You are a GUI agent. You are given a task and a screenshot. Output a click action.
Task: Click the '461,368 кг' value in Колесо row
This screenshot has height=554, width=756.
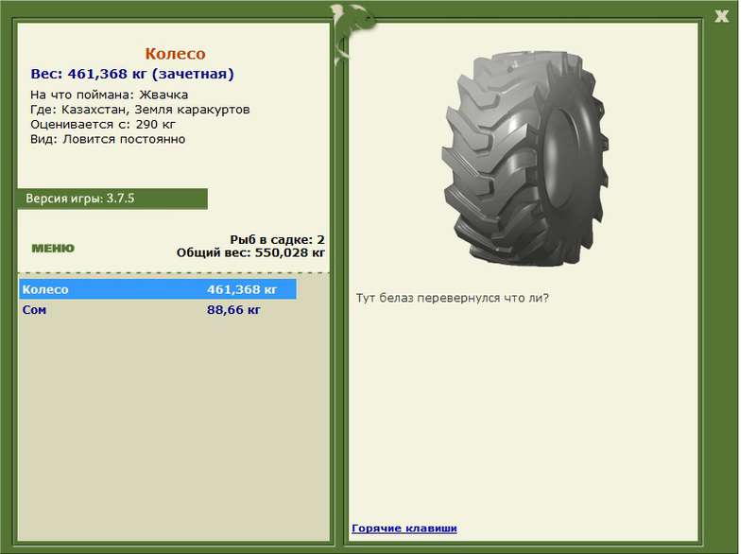tap(242, 289)
